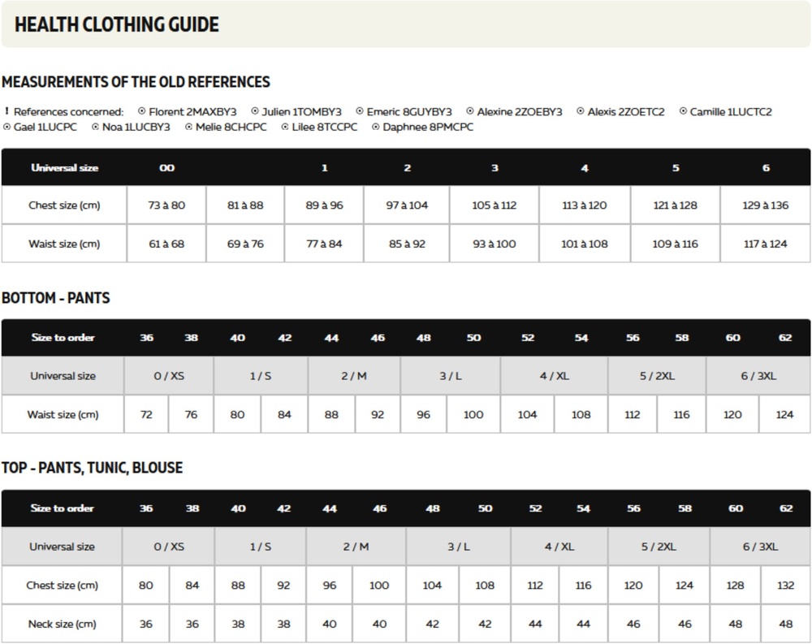This screenshot has width=812, height=644.
Task: Click the bullet icon before Gael 1LUCPC
Action: (6, 127)
